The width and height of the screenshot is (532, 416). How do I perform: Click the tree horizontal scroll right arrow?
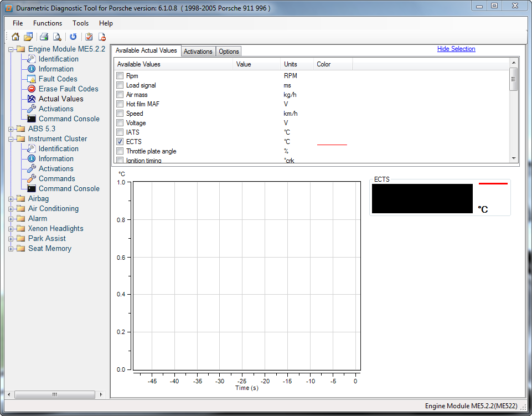(x=101, y=394)
